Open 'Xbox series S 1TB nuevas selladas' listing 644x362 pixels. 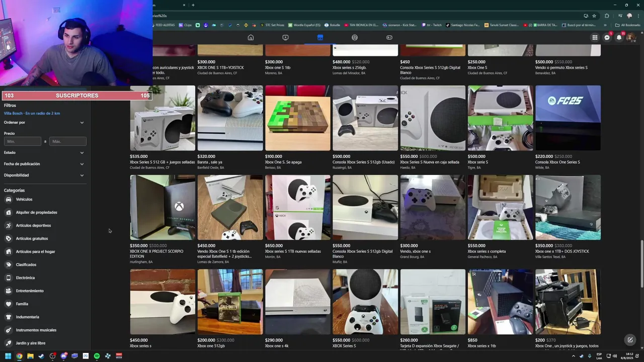(293, 251)
